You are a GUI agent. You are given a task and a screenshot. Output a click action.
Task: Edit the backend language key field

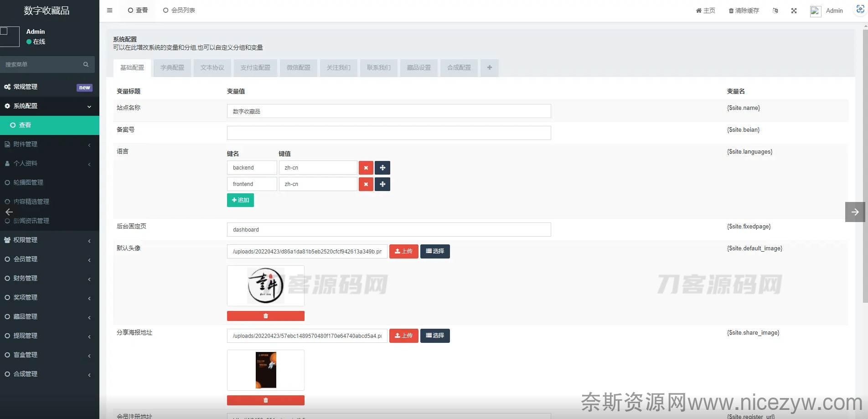(x=252, y=168)
